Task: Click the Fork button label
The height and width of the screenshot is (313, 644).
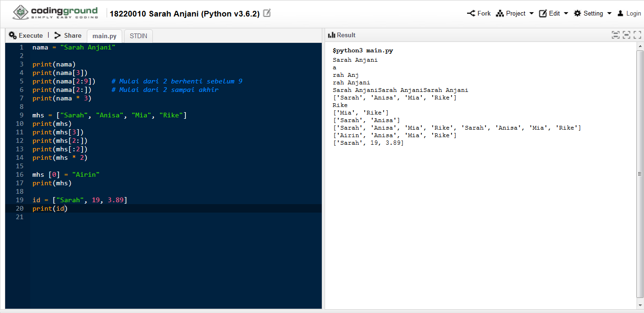Action: coord(484,13)
